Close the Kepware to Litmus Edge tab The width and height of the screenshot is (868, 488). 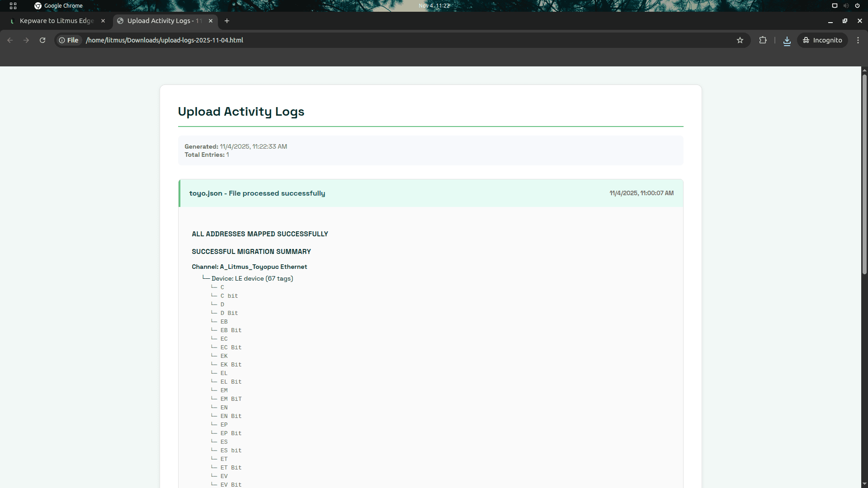pos(103,21)
